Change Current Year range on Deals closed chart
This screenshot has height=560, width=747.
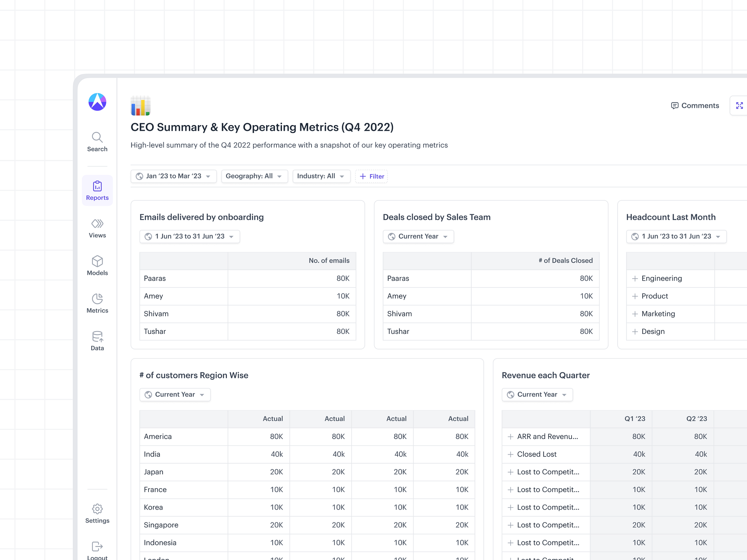418,236
